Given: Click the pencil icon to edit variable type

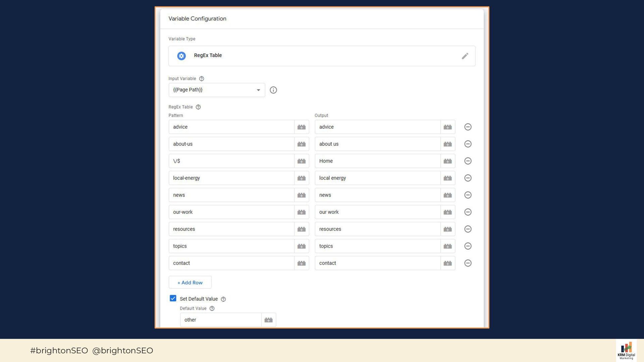Looking at the screenshot, I should pyautogui.click(x=465, y=56).
